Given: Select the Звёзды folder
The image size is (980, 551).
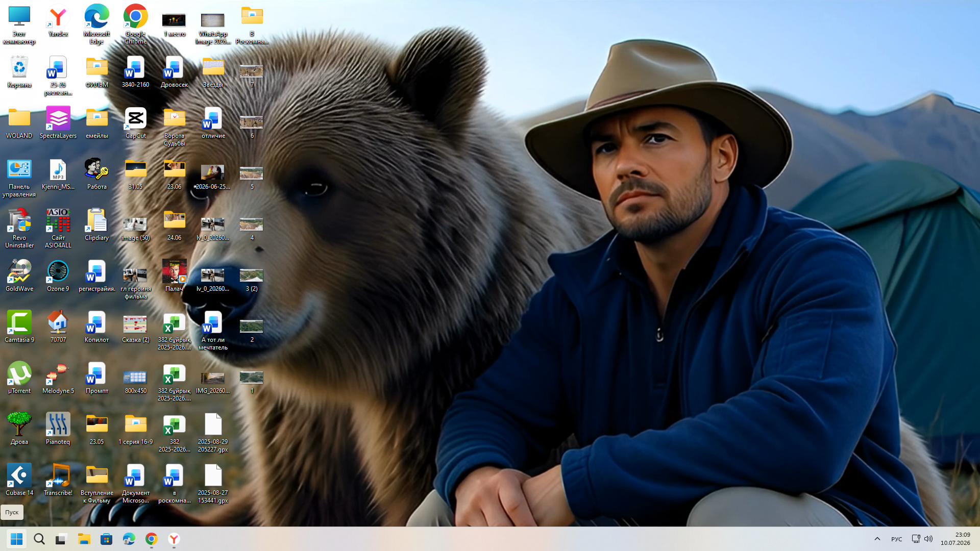Looking at the screenshot, I should tap(213, 71).
